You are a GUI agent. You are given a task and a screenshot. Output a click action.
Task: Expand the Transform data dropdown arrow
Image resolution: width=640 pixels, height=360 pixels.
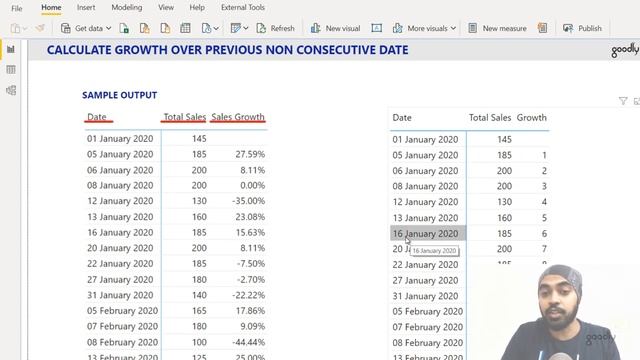coord(246,28)
